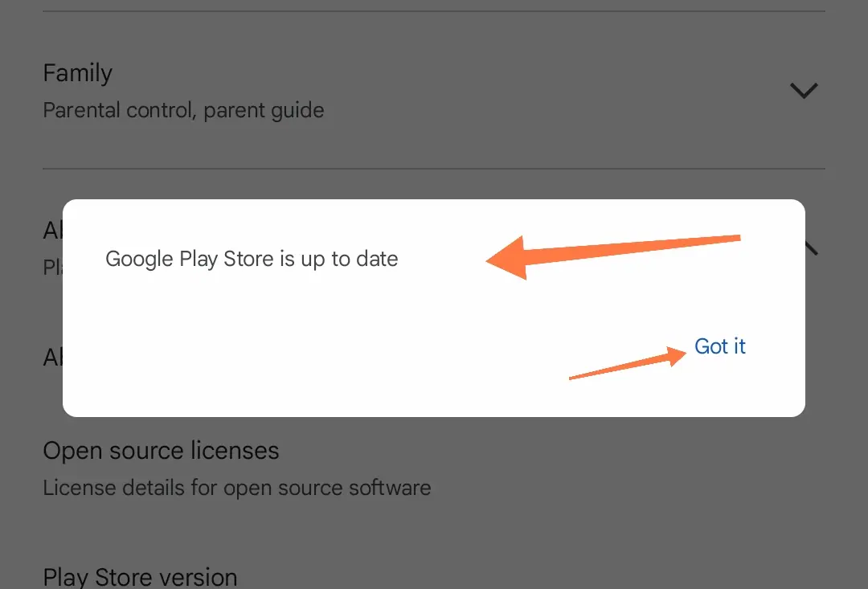Tap the lower partially hidden 'Al' entry beside dialog
The height and width of the screenshot is (589, 868).
[x=53, y=358]
